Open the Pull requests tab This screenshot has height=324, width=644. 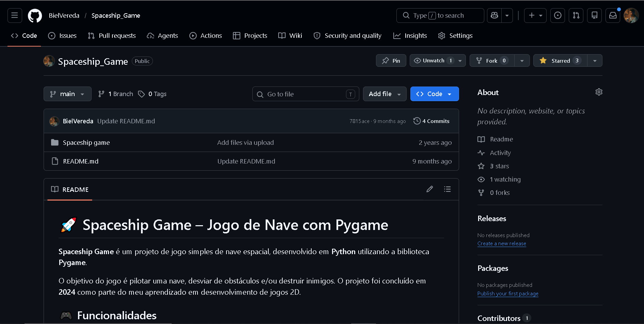pos(112,36)
